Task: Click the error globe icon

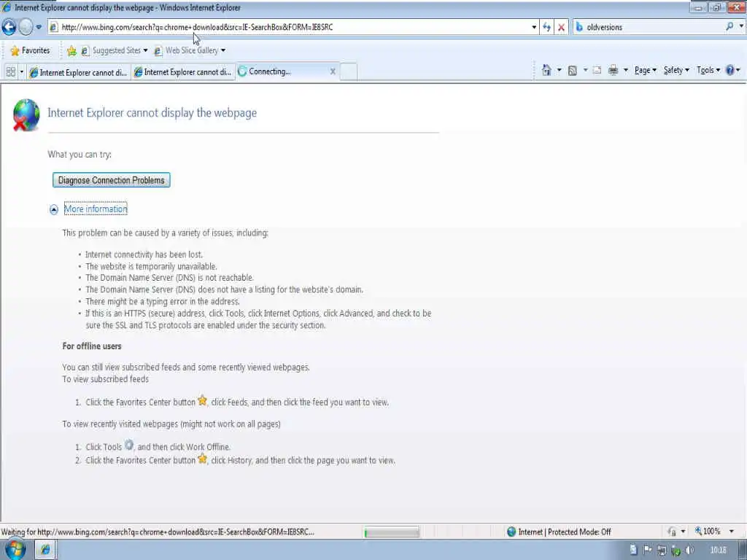Action: (x=26, y=114)
